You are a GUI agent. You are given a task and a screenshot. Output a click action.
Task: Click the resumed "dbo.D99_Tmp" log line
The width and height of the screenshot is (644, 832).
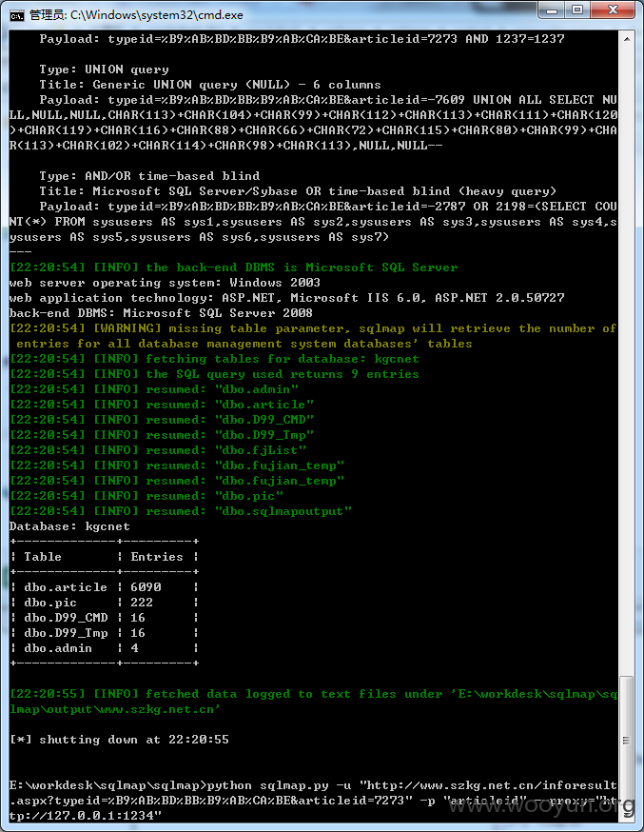[162, 435]
